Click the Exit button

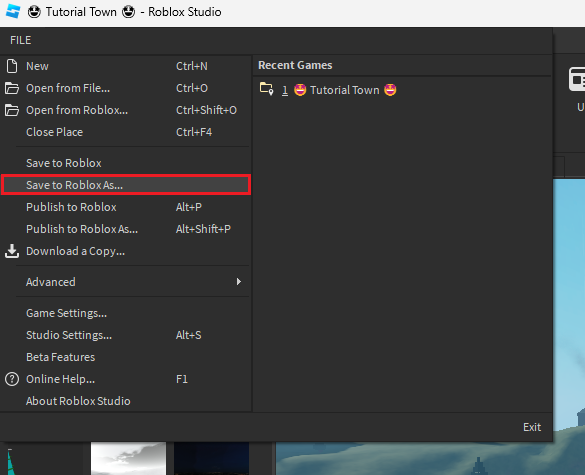(x=532, y=427)
